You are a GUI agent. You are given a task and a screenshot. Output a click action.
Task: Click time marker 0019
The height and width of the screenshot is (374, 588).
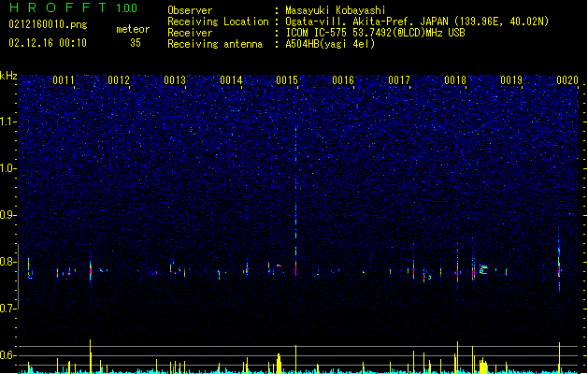click(x=511, y=80)
